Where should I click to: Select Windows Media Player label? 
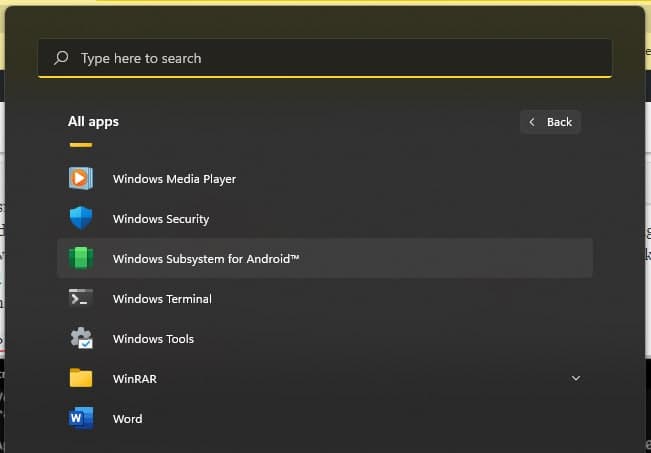(x=174, y=179)
